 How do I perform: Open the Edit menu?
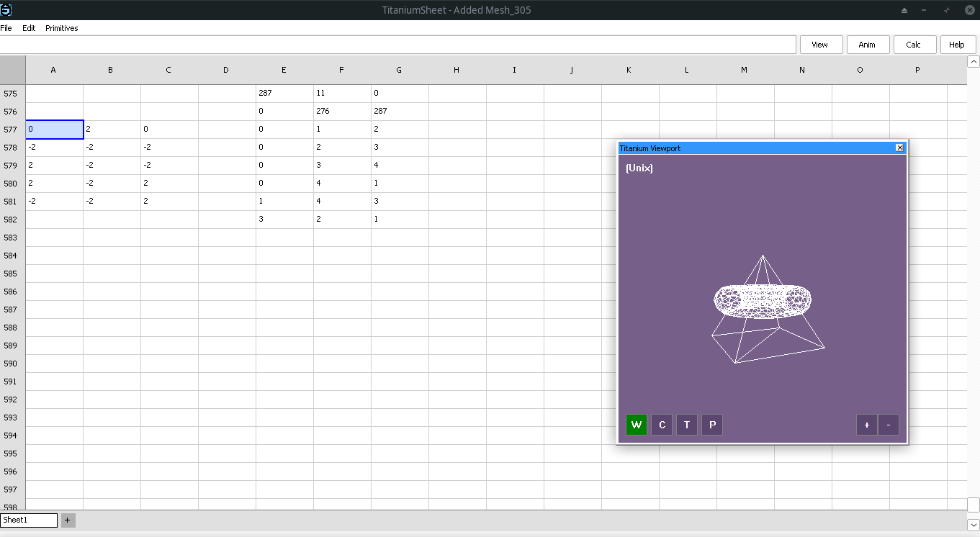[29, 28]
